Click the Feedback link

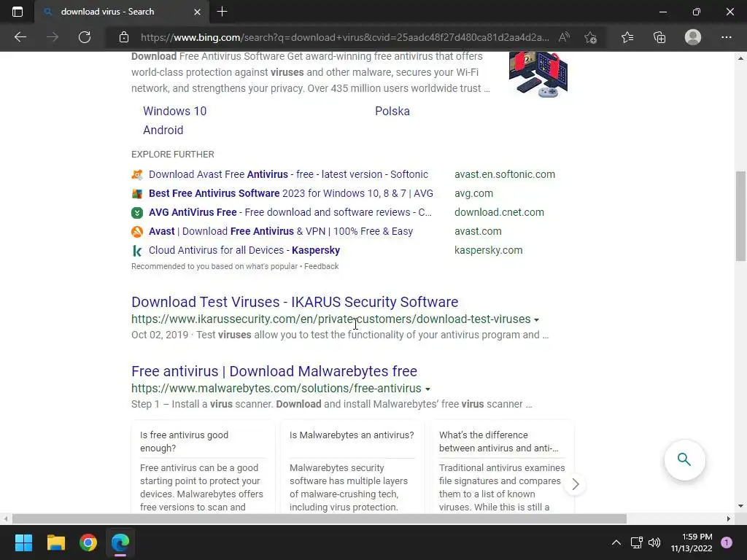[321, 266]
